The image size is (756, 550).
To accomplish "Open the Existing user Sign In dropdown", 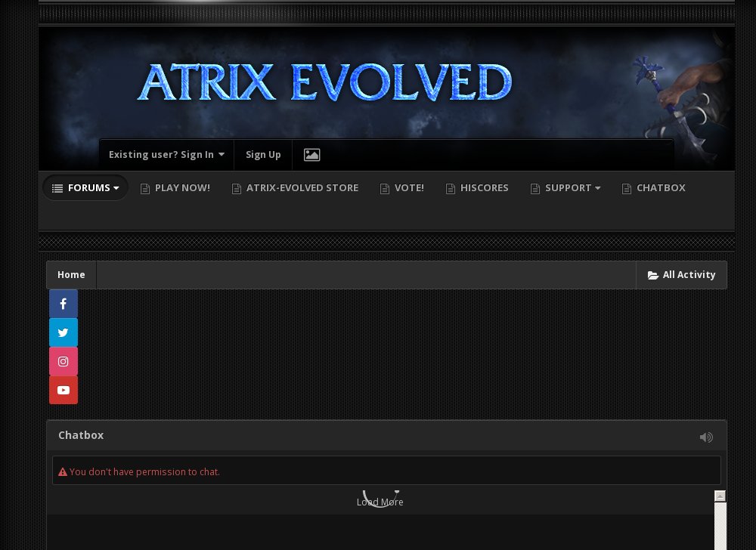I will click(166, 155).
